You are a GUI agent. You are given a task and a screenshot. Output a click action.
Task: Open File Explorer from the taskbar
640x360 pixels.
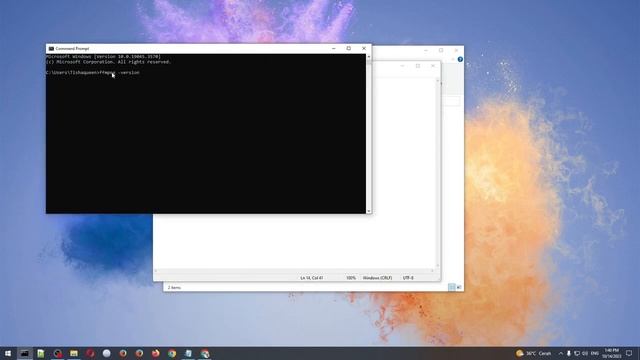(74, 353)
